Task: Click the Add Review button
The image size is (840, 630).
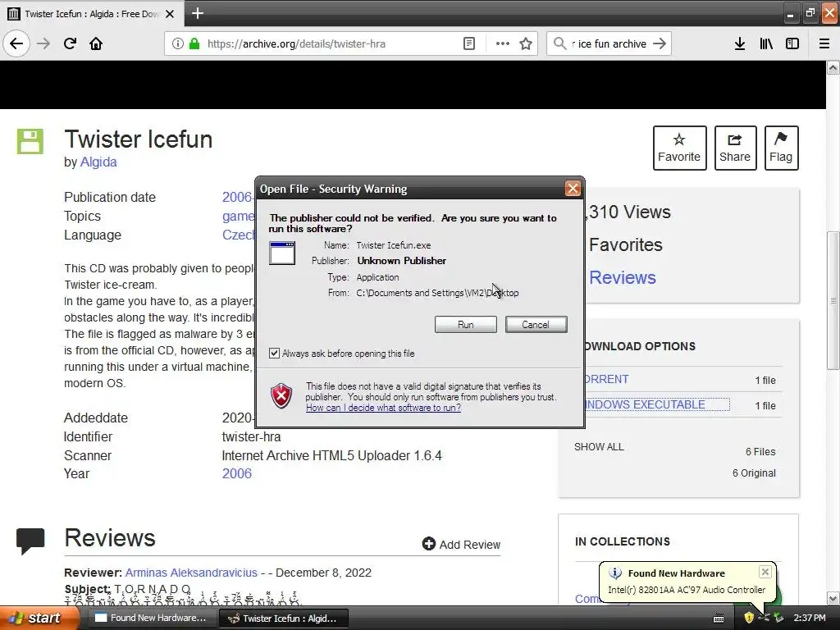Action: 461,545
